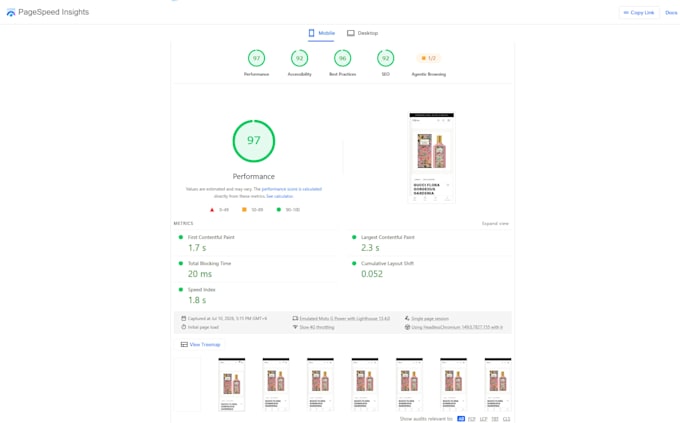Open the Docs link

(x=671, y=13)
